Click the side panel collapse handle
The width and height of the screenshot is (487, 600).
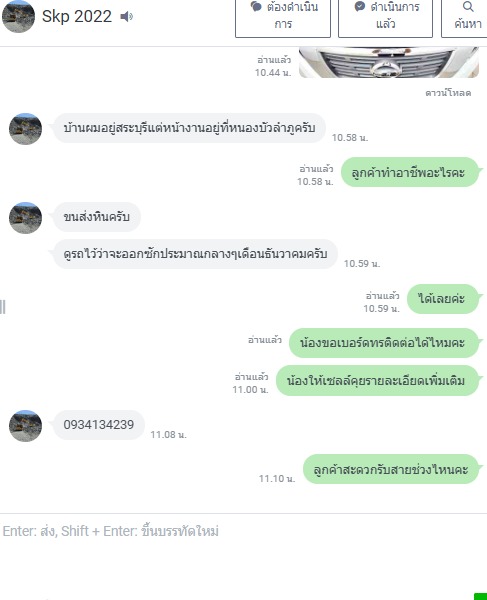[3, 307]
